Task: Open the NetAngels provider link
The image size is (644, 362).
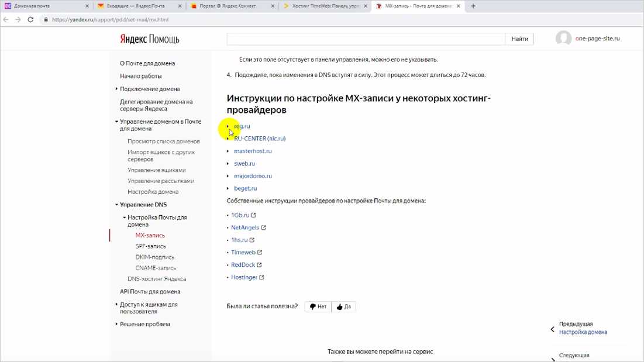Action: pyautogui.click(x=244, y=227)
